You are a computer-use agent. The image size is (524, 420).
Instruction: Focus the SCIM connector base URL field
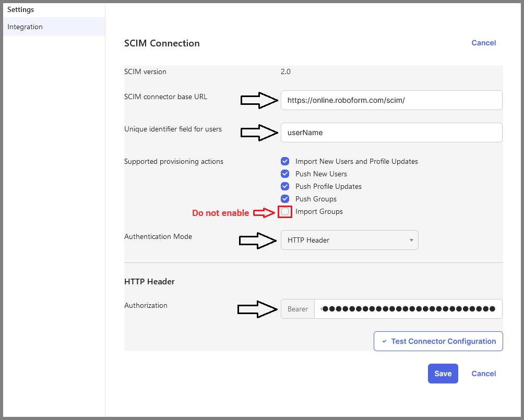click(391, 100)
